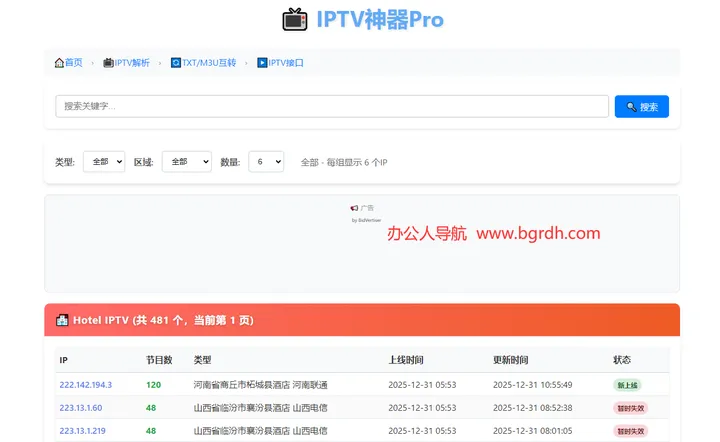Click the convert icon beside TXT/M3U互转

click(x=175, y=62)
